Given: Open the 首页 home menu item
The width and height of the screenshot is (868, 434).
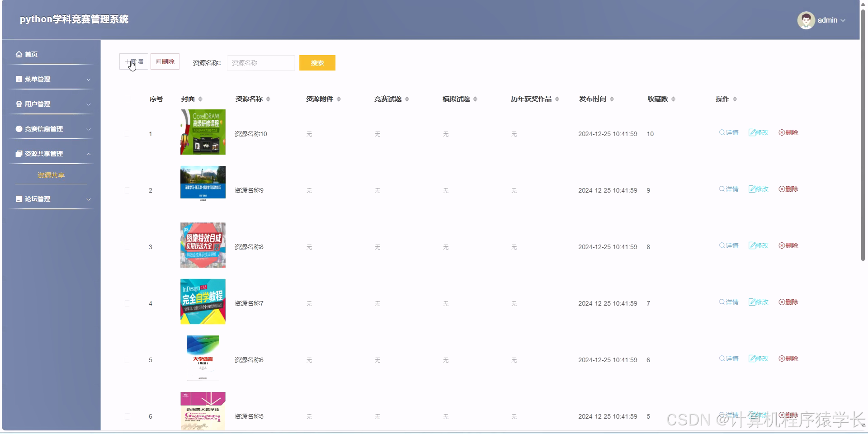Looking at the screenshot, I should 51,54.
